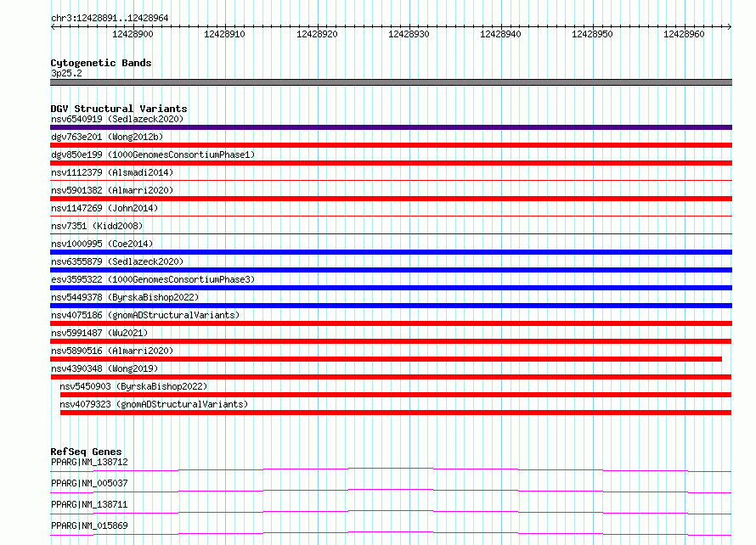Open variant dgv763e201 (Wong2012b)

pyautogui.click(x=107, y=137)
